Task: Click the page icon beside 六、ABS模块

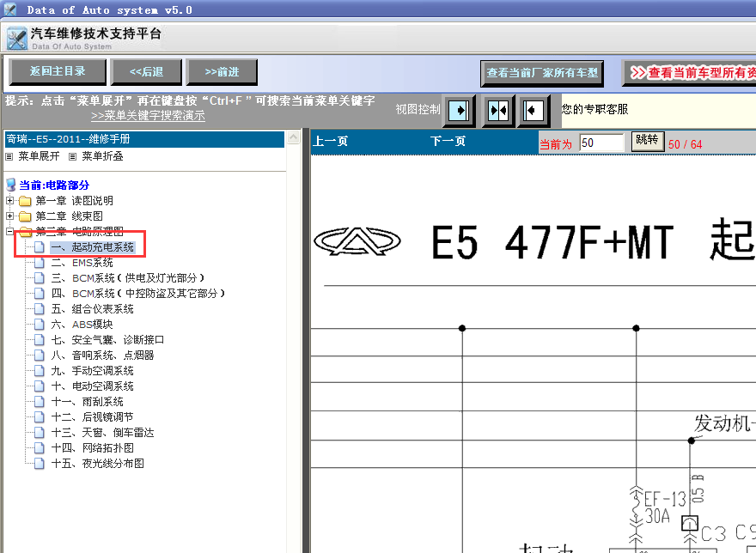Action: click(x=39, y=325)
